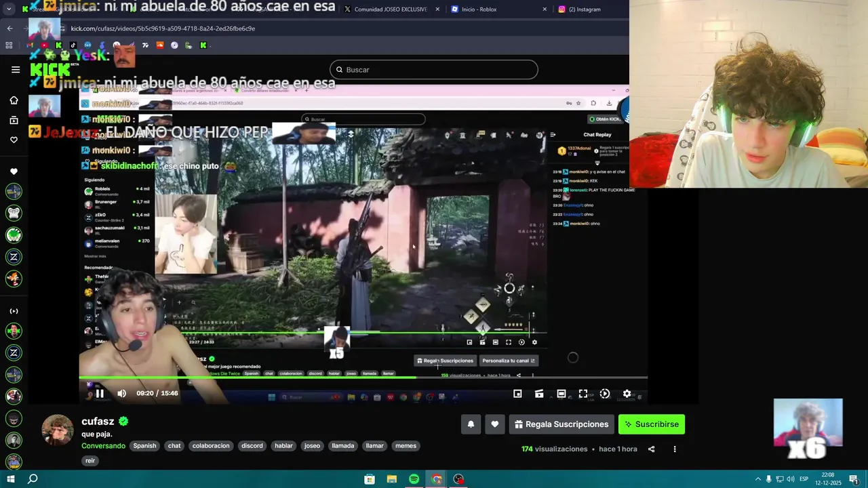Screen dimensions: 868x488
Task: Open the apps grid icon on bookmarks bar
Action: [9, 45]
